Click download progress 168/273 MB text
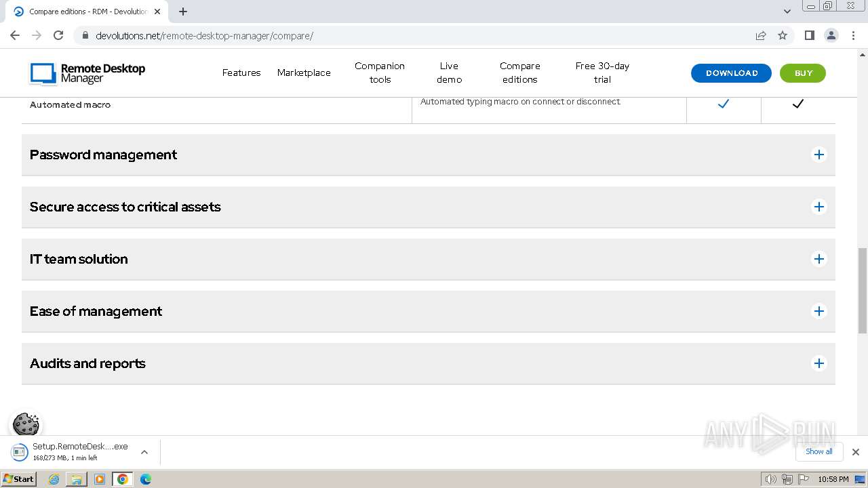 coord(65,458)
